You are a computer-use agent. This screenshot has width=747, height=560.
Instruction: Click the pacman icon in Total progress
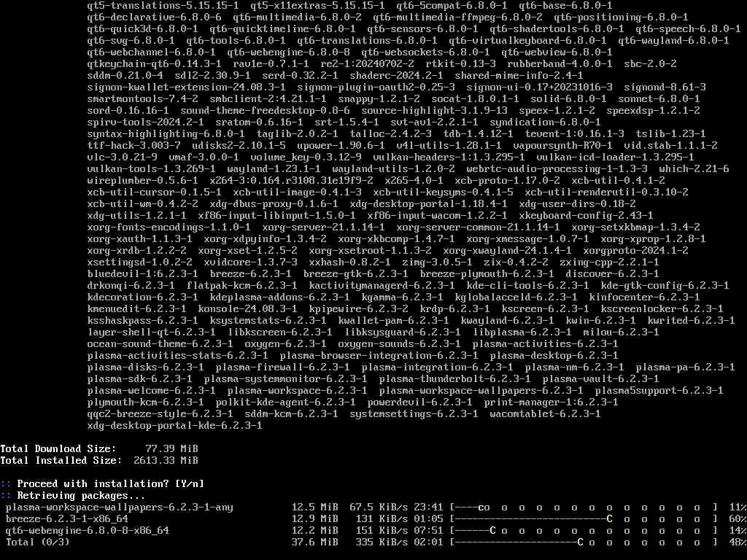click(x=580, y=542)
